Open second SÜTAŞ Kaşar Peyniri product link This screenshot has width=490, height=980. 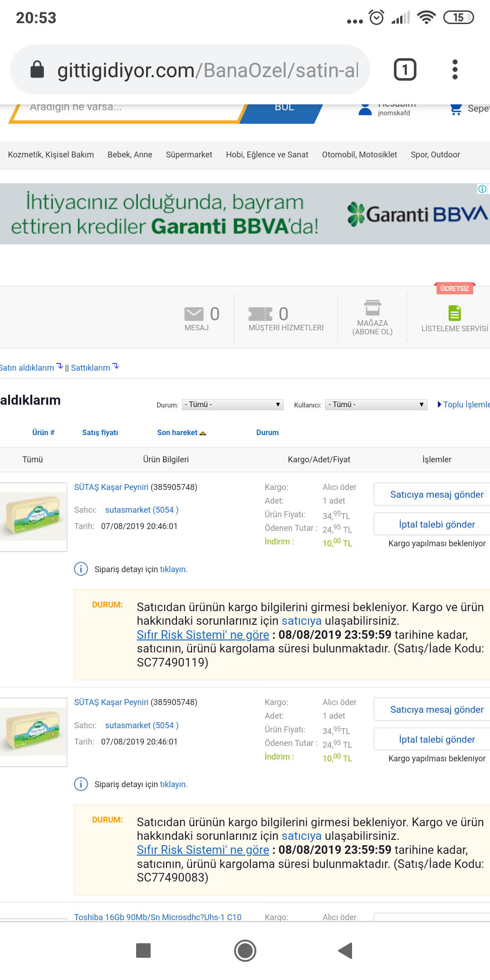click(x=111, y=702)
